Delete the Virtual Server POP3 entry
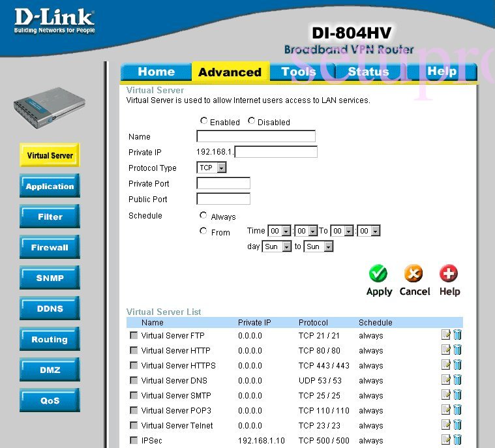Image resolution: width=495 pixels, height=448 pixels. (x=457, y=410)
